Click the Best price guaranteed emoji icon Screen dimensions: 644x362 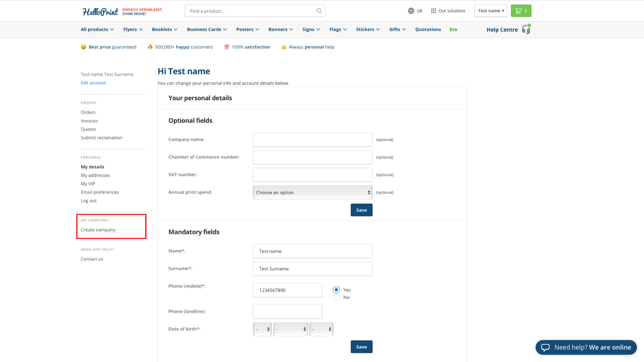[84, 47]
